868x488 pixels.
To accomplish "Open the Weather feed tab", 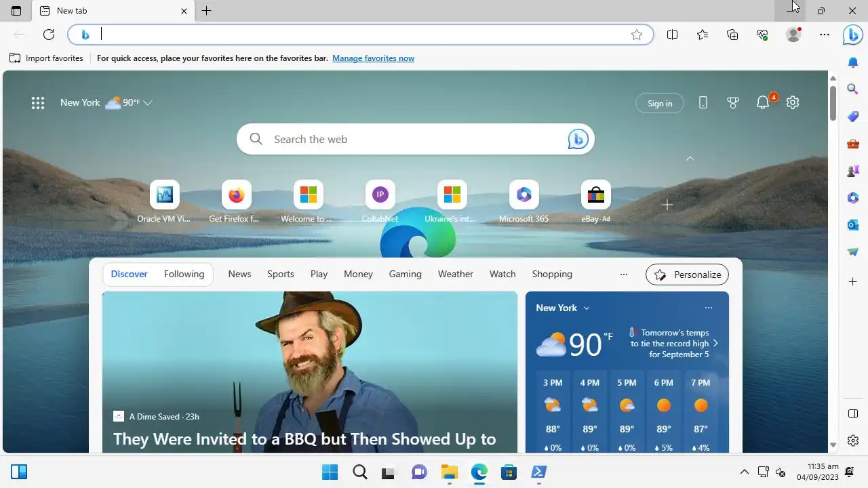I will [455, 274].
